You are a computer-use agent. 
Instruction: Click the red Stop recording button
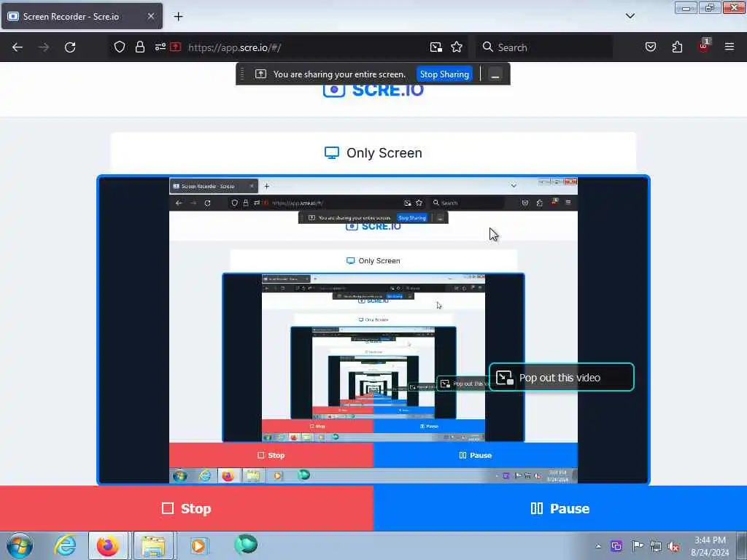tap(187, 508)
